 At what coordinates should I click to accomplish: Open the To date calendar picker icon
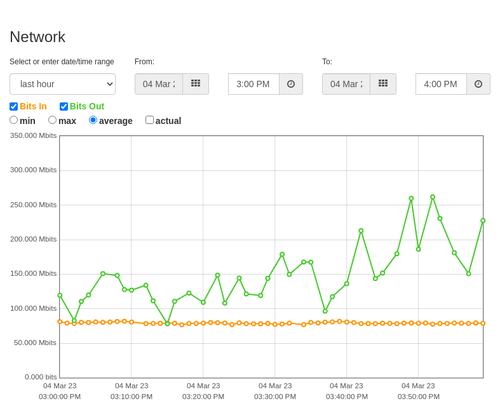pos(383,84)
